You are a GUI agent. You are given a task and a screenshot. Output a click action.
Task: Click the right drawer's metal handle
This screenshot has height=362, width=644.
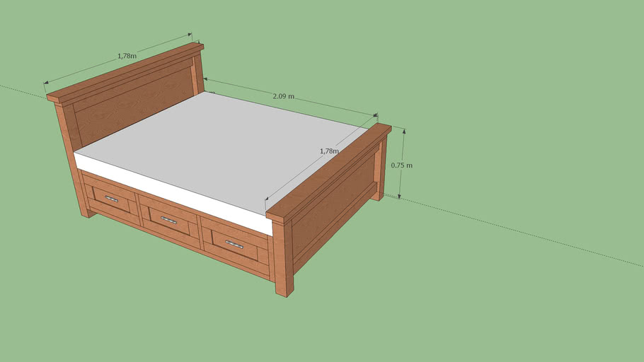(x=234, y=245)
